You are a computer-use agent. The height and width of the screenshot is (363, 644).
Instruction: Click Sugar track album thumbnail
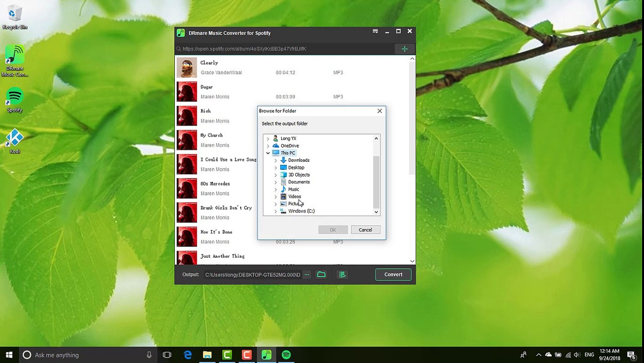(186, 92)
